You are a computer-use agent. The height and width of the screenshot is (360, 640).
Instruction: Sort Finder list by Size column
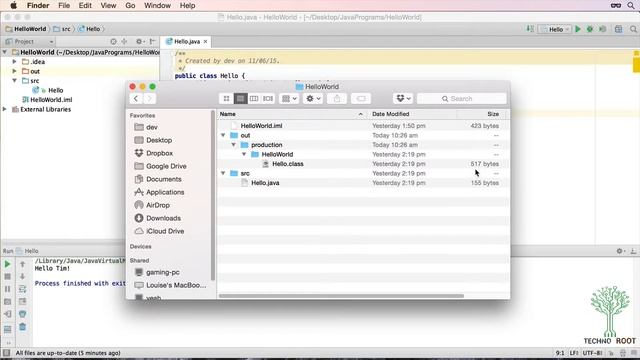coord(482,114)
